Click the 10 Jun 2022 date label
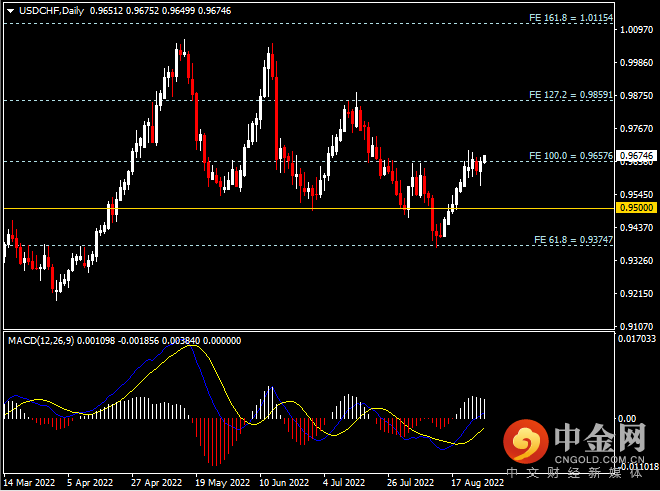660x491 pixels. (284, 483)
